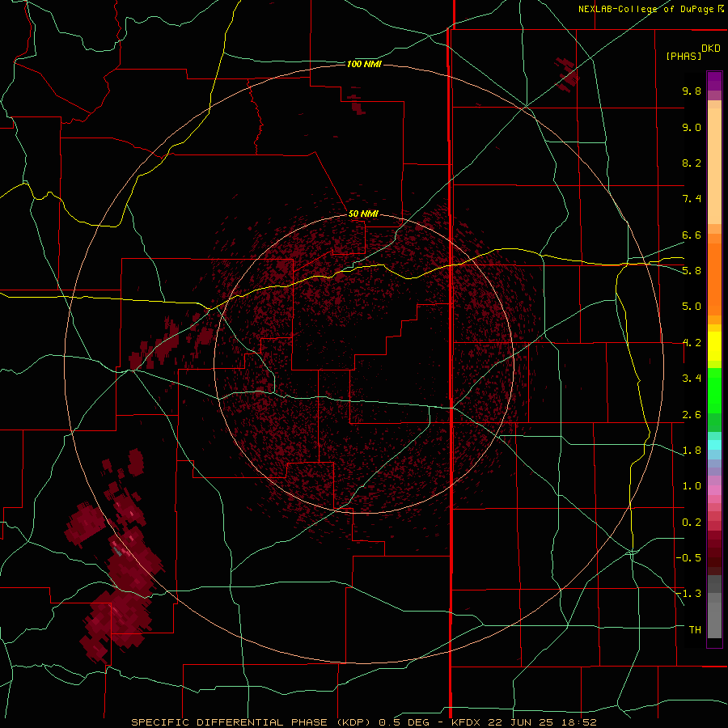Screen dimensions: 728x728
Task: Click the "TH" threshold label on the scale
Action: [x=695, y=630]
